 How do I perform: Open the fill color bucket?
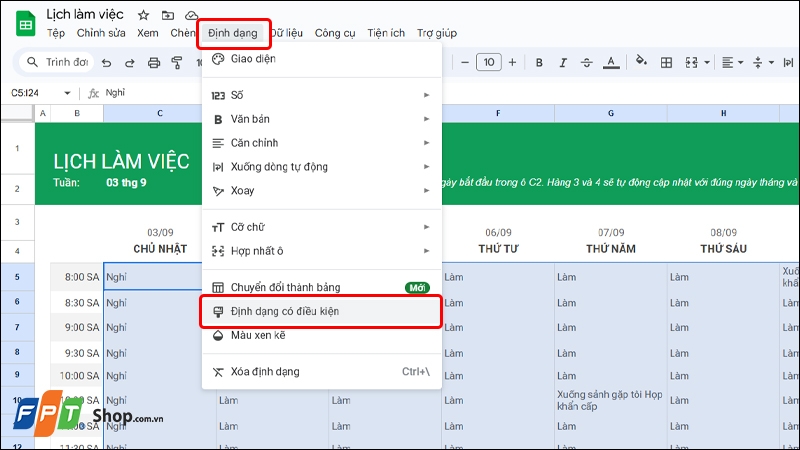coord(641,62)
